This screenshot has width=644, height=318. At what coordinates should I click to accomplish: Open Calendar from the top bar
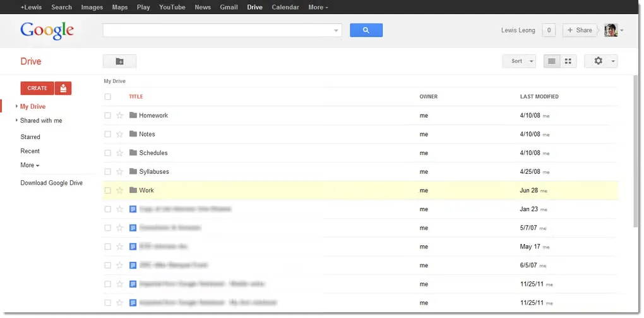click(x=285, y=7)
